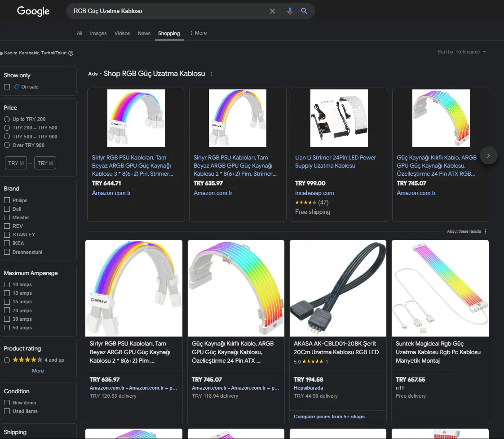Click into the search query field
504x439 pixels.
pyautogui.click(x=169, y=11)
